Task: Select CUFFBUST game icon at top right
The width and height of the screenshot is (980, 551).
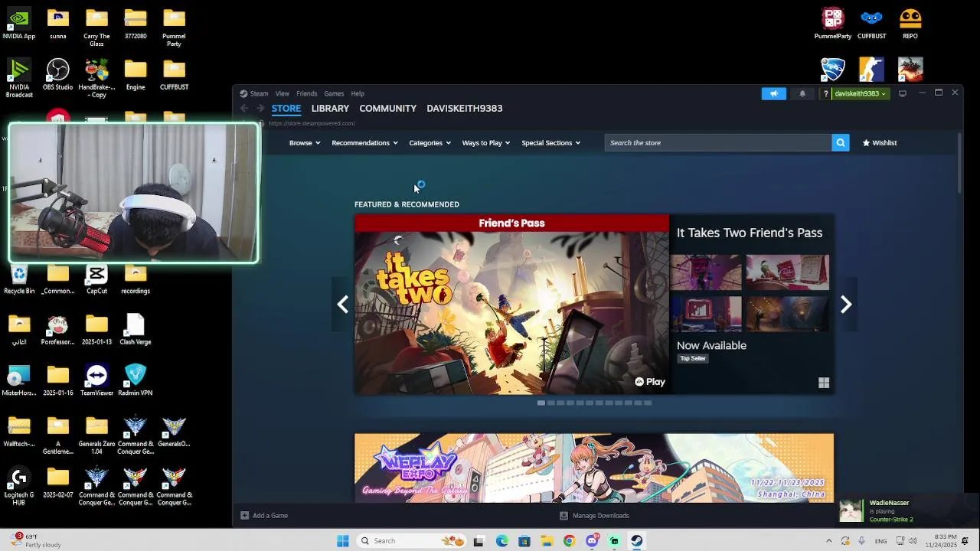Action: [871, 23]
